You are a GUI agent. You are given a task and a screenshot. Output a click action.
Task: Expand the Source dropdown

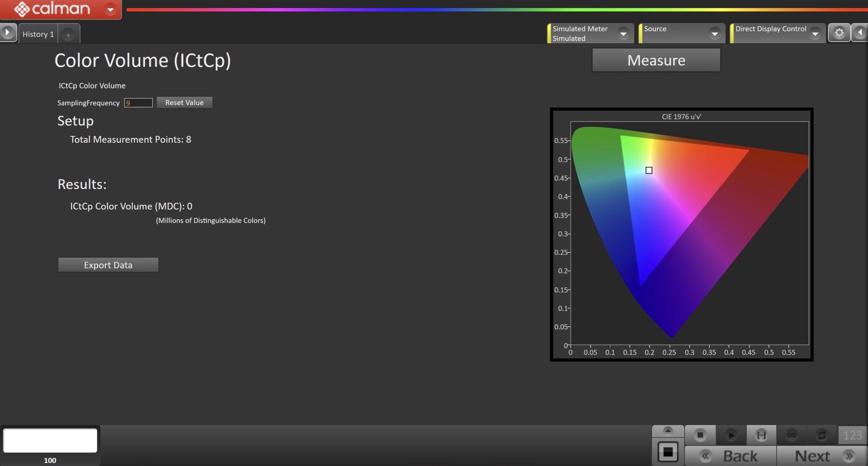pos(714,34)
